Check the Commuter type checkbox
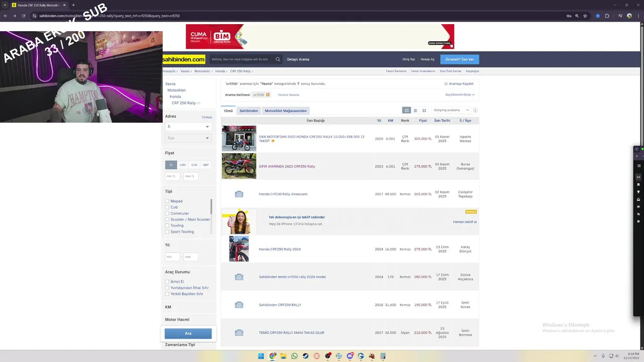644x362 pixels. pyautogui.click(x=167, y=213)
